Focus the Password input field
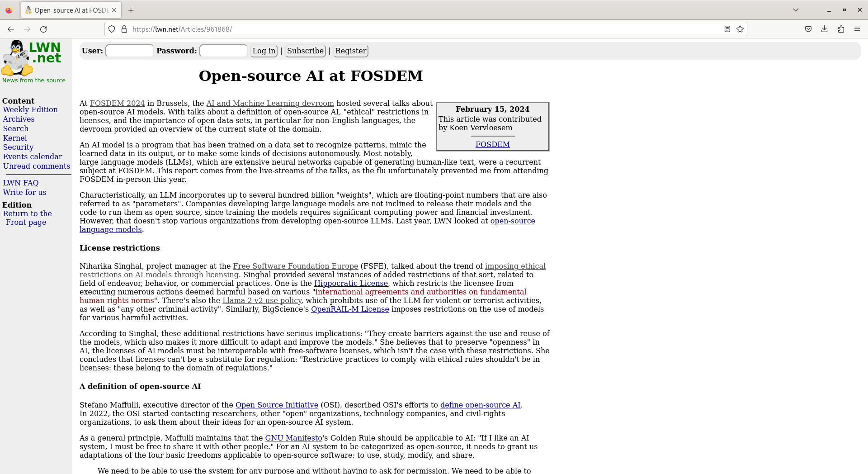868x474 pixels. click(x=223, y=51)
